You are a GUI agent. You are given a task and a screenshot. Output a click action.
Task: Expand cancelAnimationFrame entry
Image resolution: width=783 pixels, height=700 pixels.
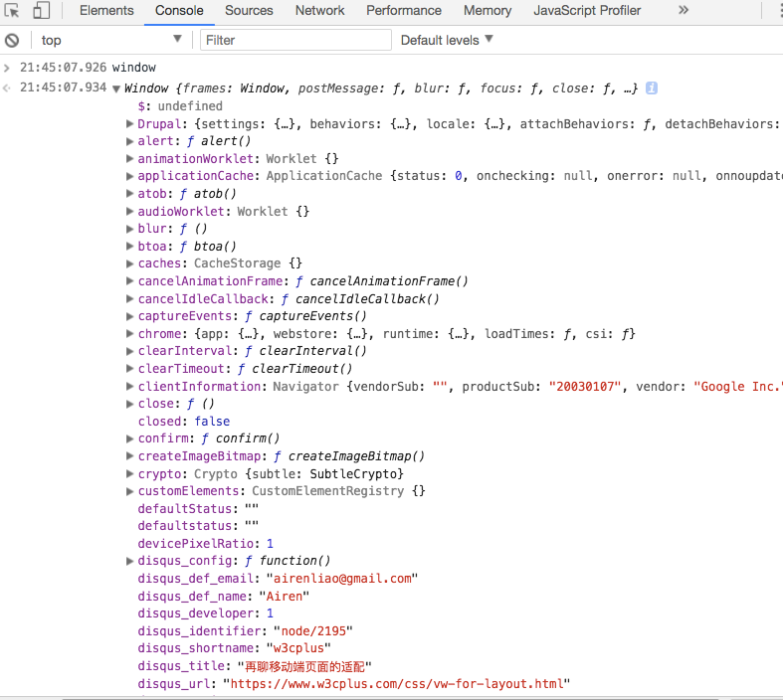click(129, 281)
